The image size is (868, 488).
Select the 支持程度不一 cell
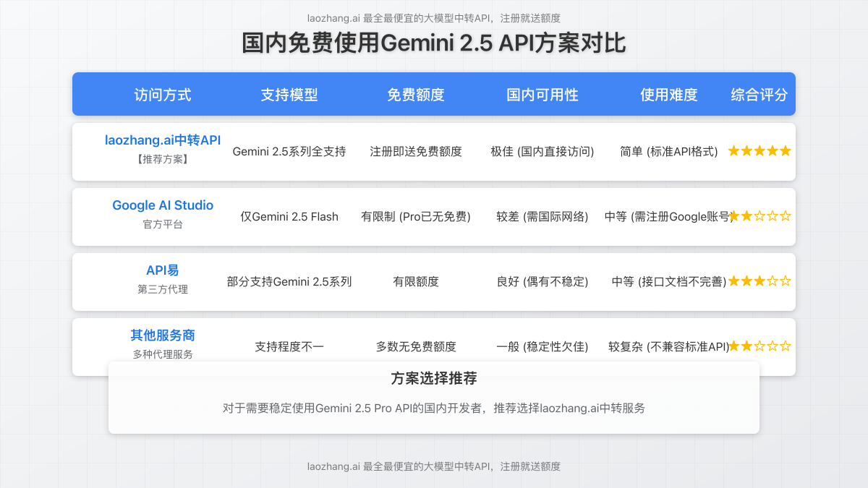click(x=289, y=347)
